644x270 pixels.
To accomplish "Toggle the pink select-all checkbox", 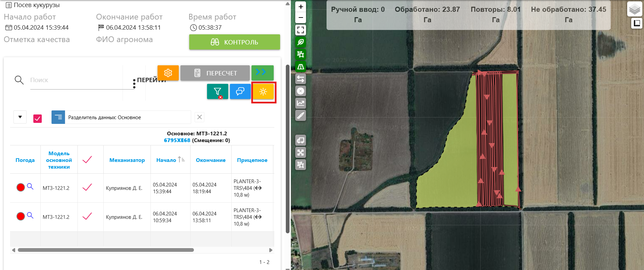I will pos(37,118).
